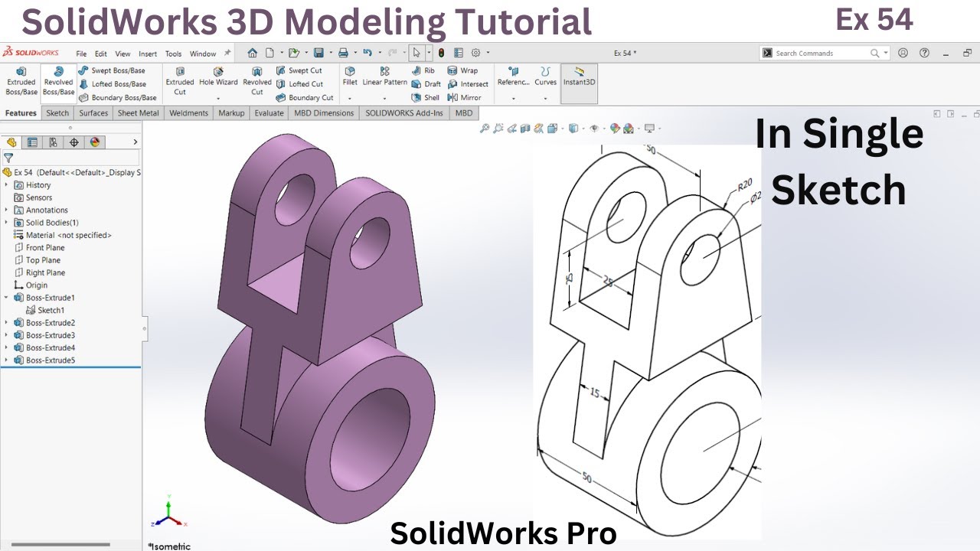Click the user login icon
980x551 pixels.
click(x=903, y=53)
